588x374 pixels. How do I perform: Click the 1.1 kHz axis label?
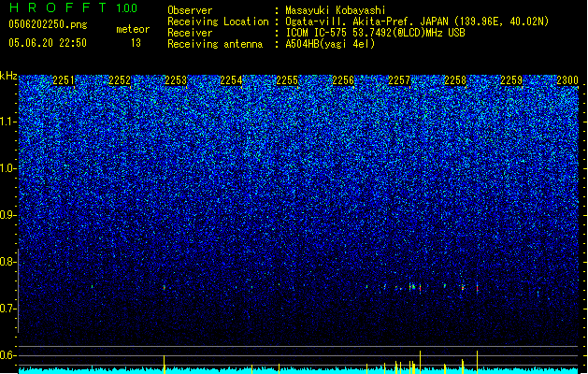click(x=7, y=122)
